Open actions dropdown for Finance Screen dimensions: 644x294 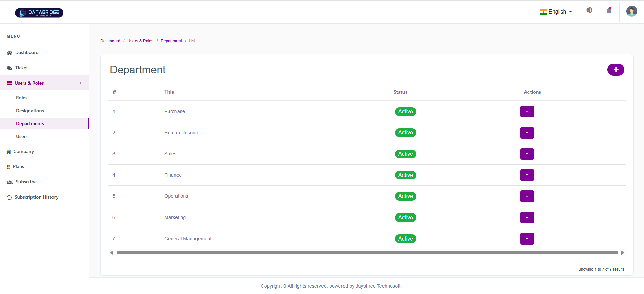pyautogui.click(x=527, y=175)
